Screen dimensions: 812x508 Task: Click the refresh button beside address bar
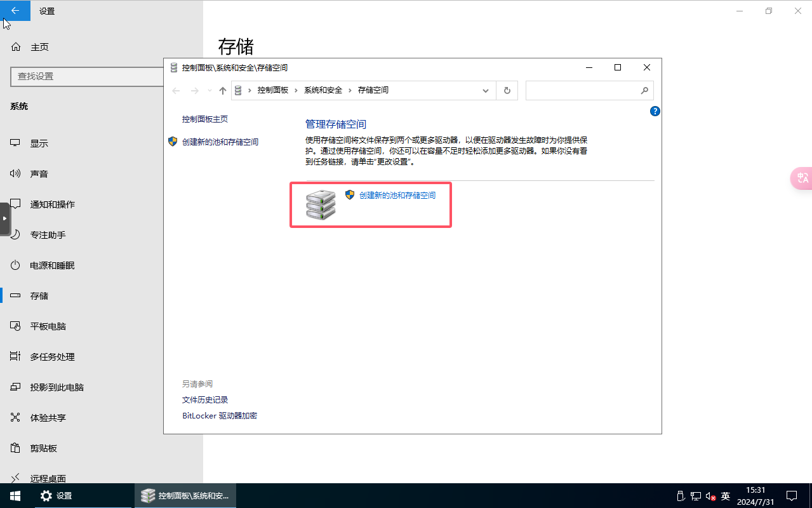pyautogui.click(x=507, y=90)
